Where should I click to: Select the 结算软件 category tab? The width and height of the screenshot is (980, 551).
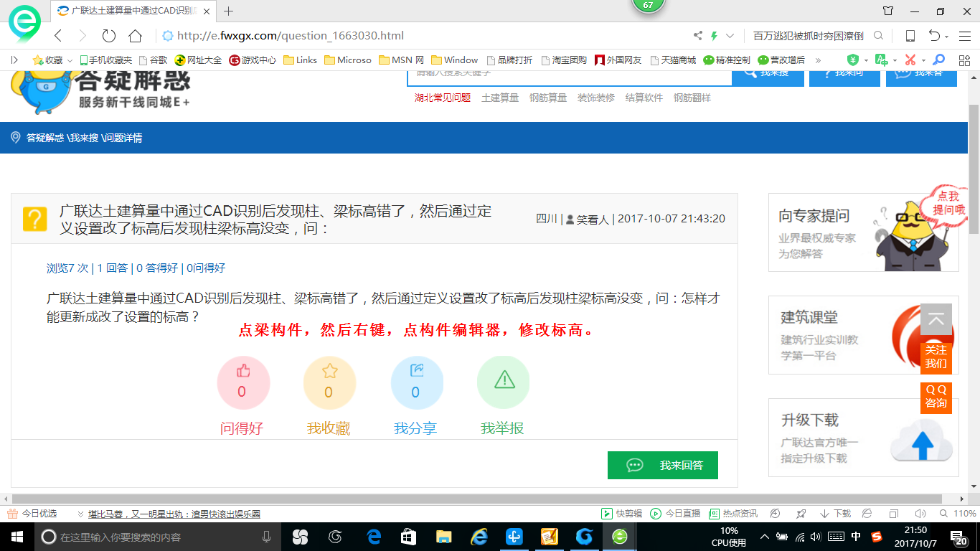click(644, 98)
